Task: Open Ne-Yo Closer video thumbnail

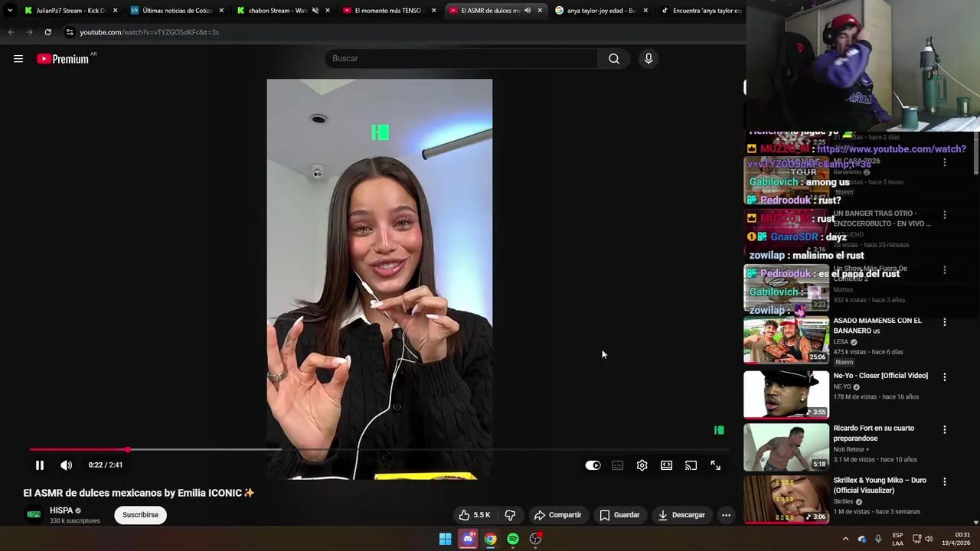Action: (x=786, y=395)
